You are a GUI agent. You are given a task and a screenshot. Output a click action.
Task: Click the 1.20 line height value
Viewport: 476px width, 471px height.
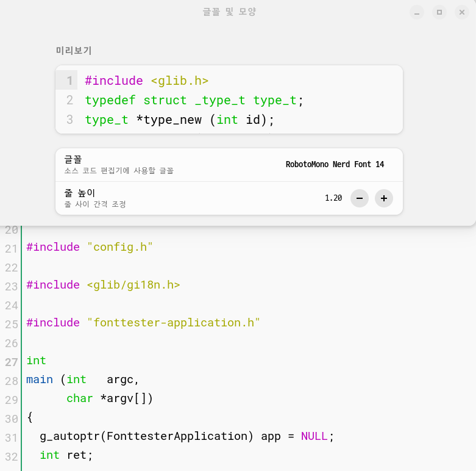point(333,198)
